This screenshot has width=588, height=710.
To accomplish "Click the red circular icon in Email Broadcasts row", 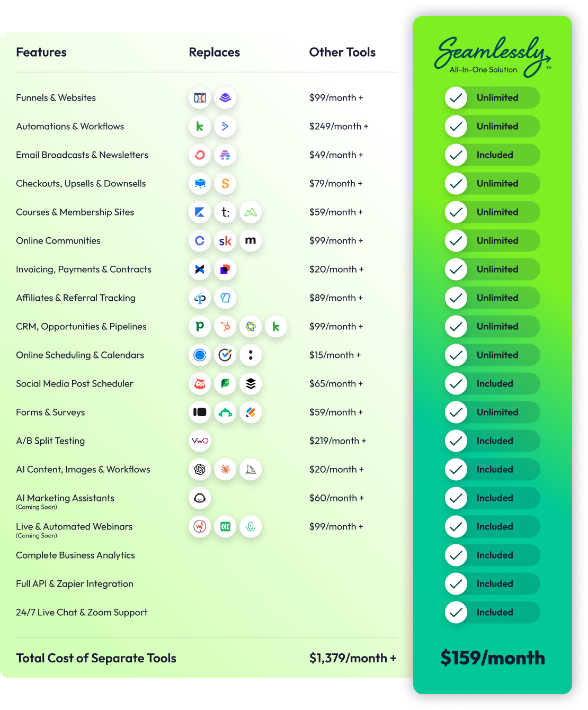I will (200, 155).
